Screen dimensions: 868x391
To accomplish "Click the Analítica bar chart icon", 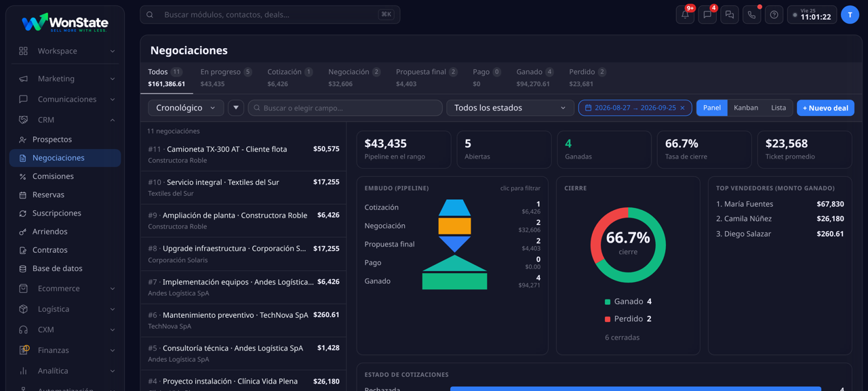I will 23,371.
